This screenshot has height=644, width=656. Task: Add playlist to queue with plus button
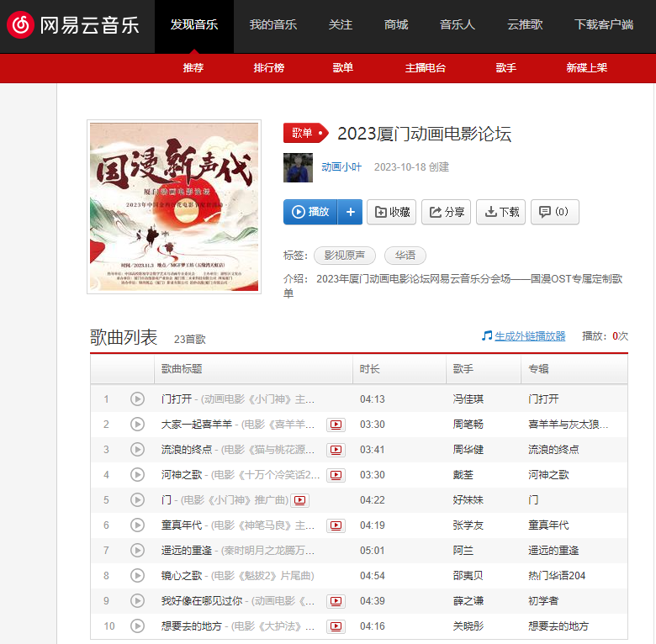click(x=350, y=212)
